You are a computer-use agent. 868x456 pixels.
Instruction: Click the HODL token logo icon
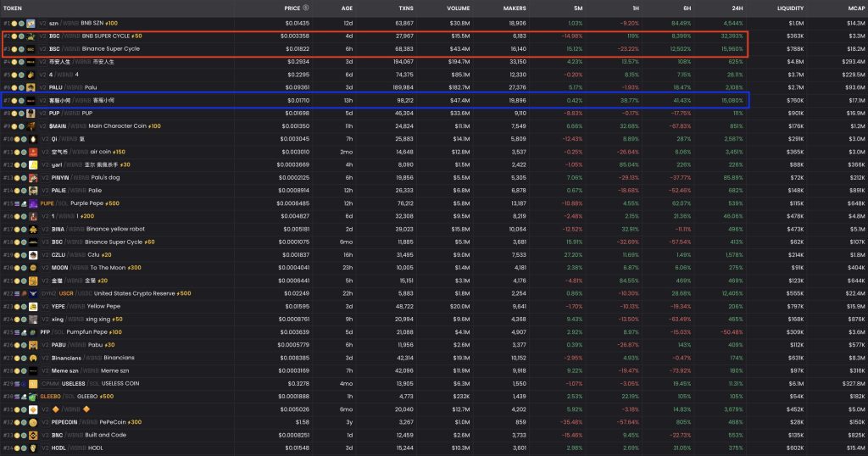point(31,447)
